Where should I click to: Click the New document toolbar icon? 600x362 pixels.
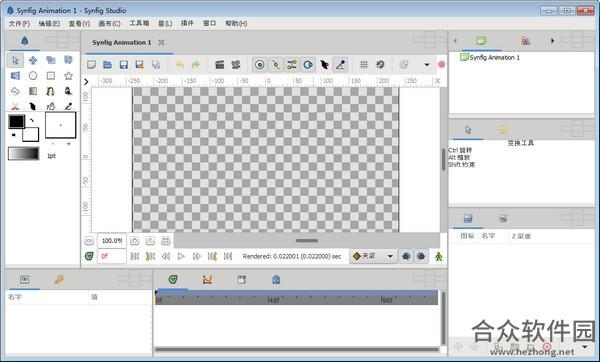[91, 65]
